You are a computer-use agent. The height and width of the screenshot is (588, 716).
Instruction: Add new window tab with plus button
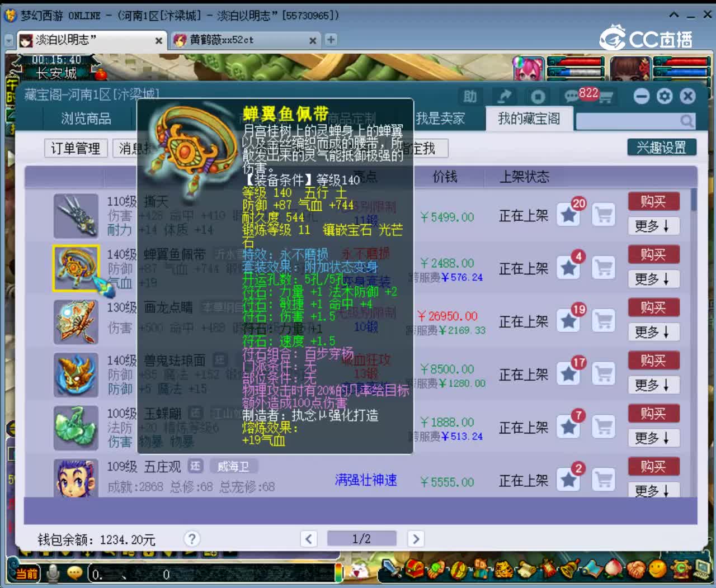(331, 40)
